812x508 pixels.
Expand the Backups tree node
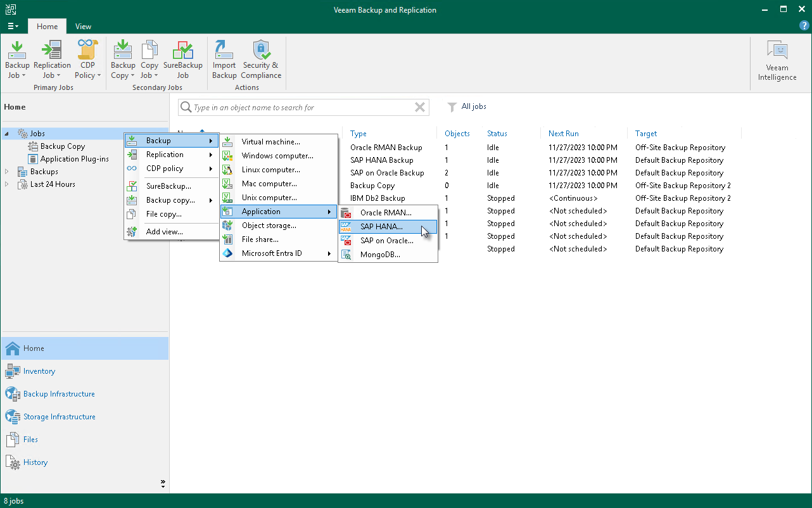click(7, 172)
